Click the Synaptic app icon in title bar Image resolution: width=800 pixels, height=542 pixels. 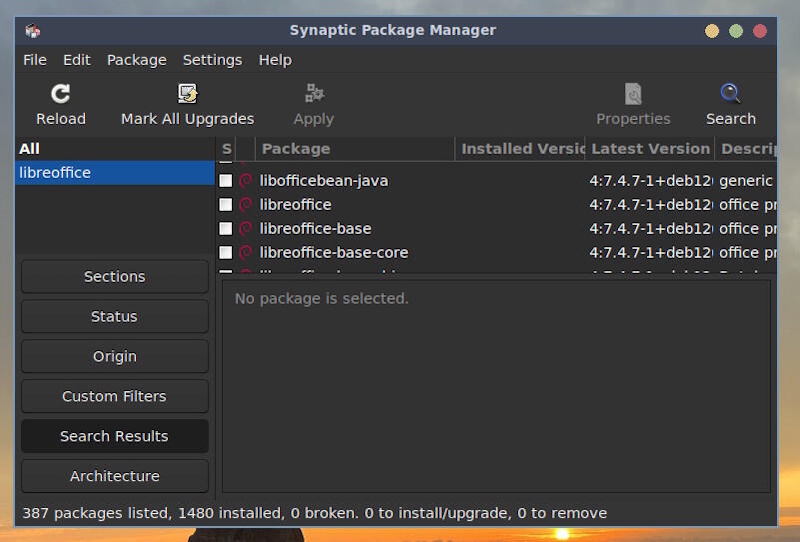coord(33,30)
